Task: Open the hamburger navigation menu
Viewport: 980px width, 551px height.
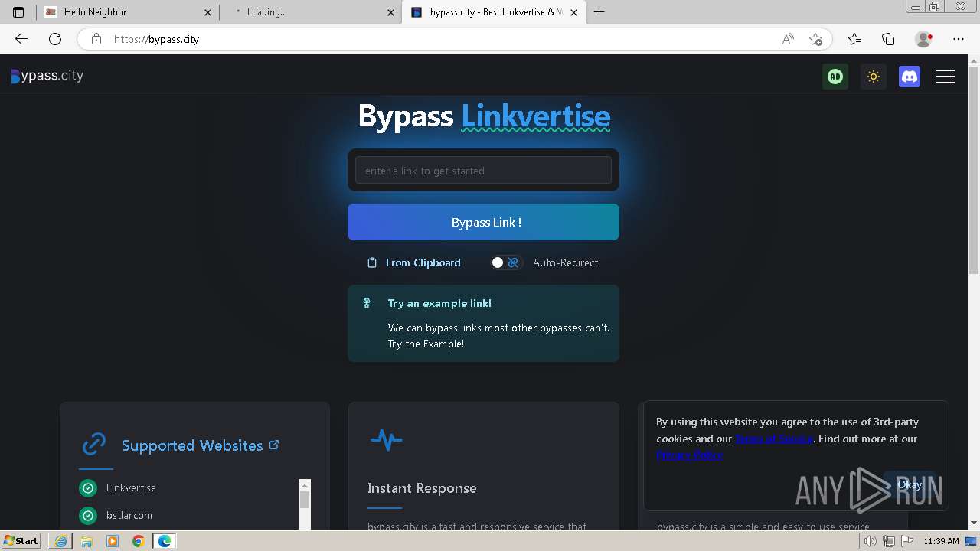Action: click(x=946, y=77)
